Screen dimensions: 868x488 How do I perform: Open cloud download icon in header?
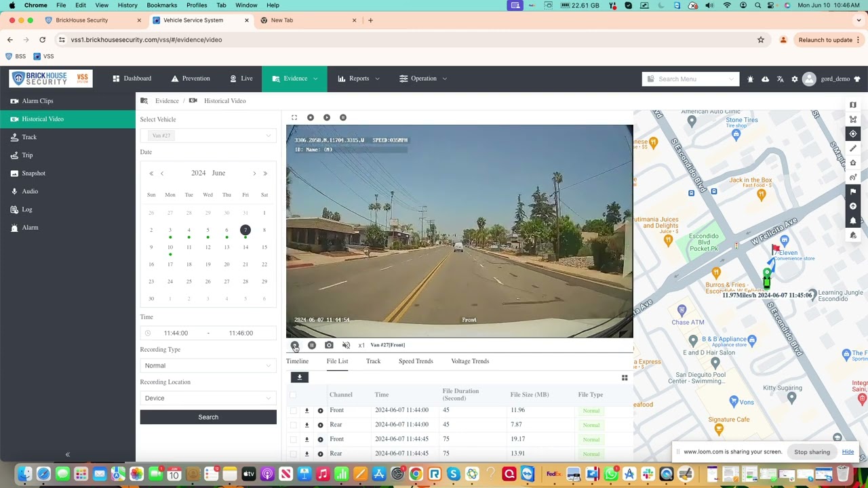765,79
